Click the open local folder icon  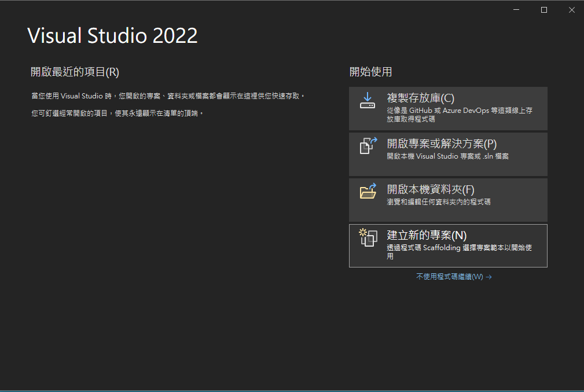pyautogui.click(x=368, y=191)
